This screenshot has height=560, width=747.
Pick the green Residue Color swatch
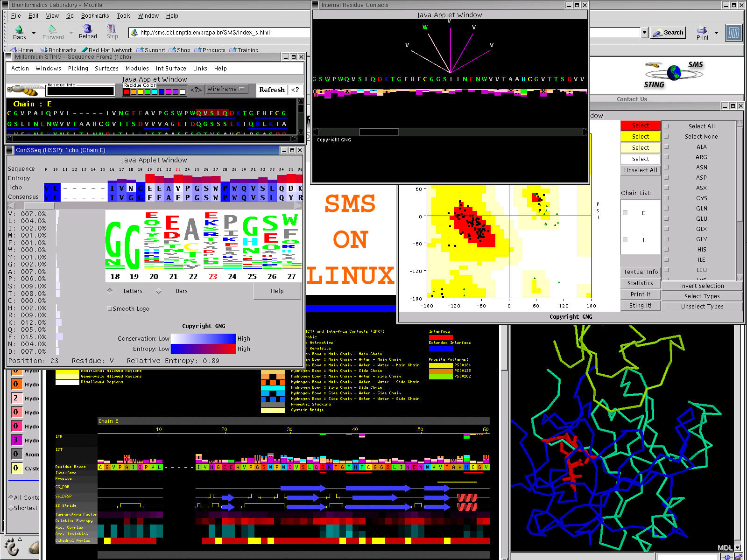click(x=148, y=92)
